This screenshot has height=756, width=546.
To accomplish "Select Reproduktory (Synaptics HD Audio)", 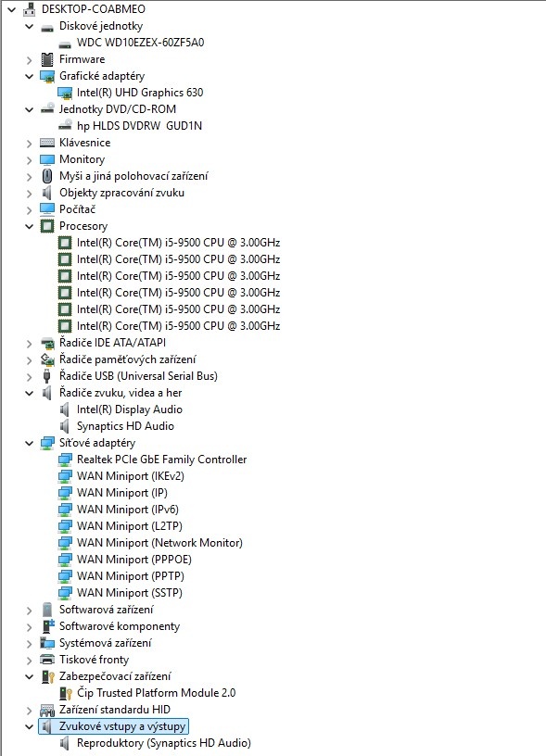I will click(164, 743).
